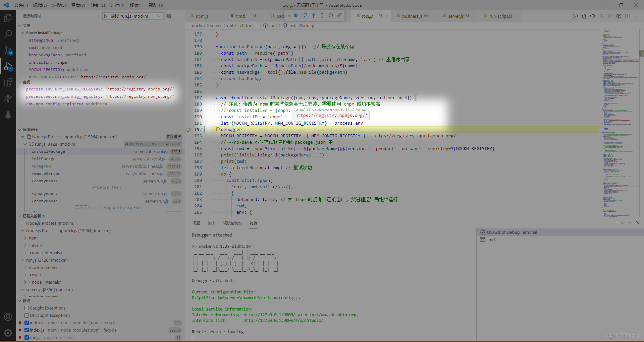Maximize the panel with the up chevron

click(x=630, y=223)
